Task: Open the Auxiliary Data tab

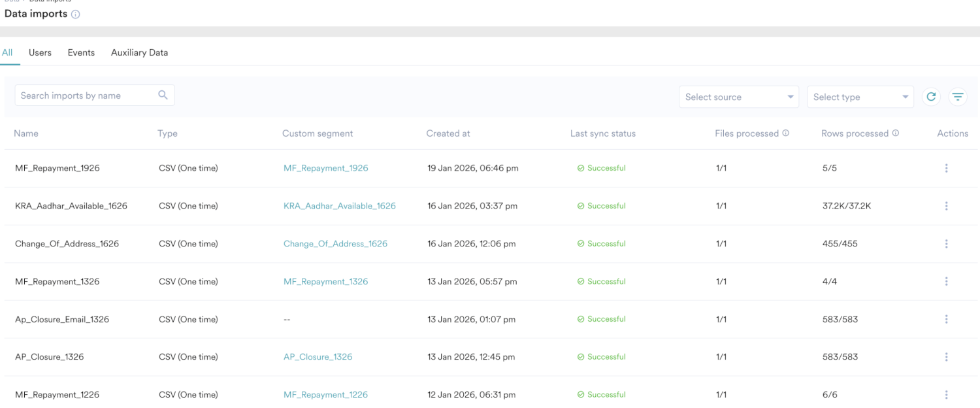Action: pos(139,52)
